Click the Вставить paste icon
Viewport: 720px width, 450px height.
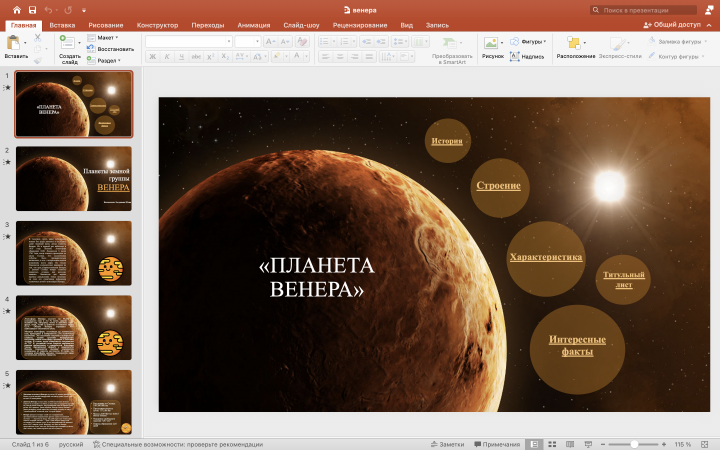point(15,43)
